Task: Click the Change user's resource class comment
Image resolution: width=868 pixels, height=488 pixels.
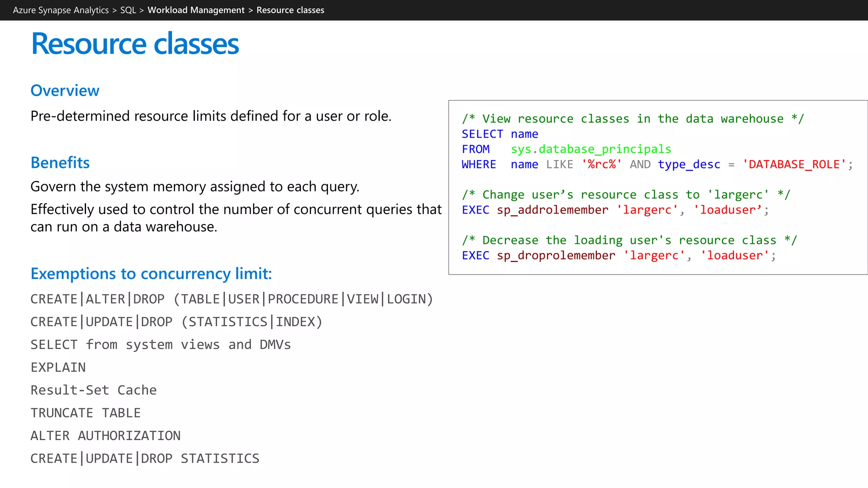Action: (626, 194)
